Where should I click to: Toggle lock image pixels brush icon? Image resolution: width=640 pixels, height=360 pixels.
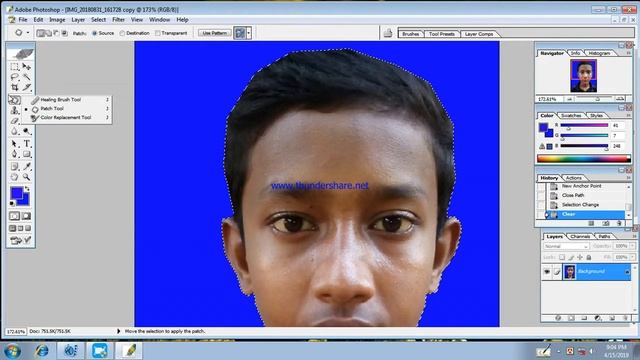571,257
